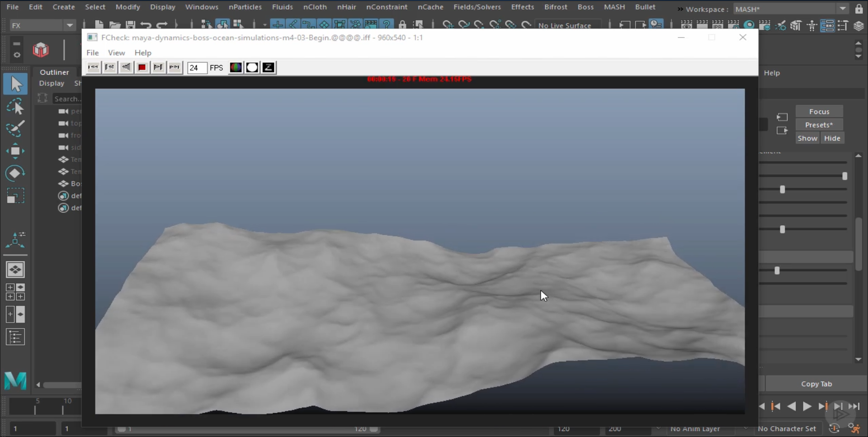868x437 pixels.
Task: Save the scene with the floppy icon
Action: [131, 25]
